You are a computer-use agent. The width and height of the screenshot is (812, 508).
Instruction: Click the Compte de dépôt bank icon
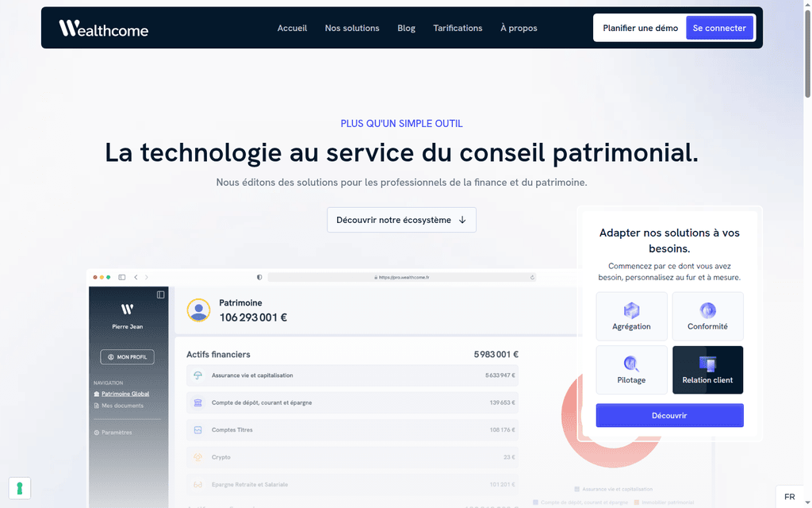coord(197,402)
